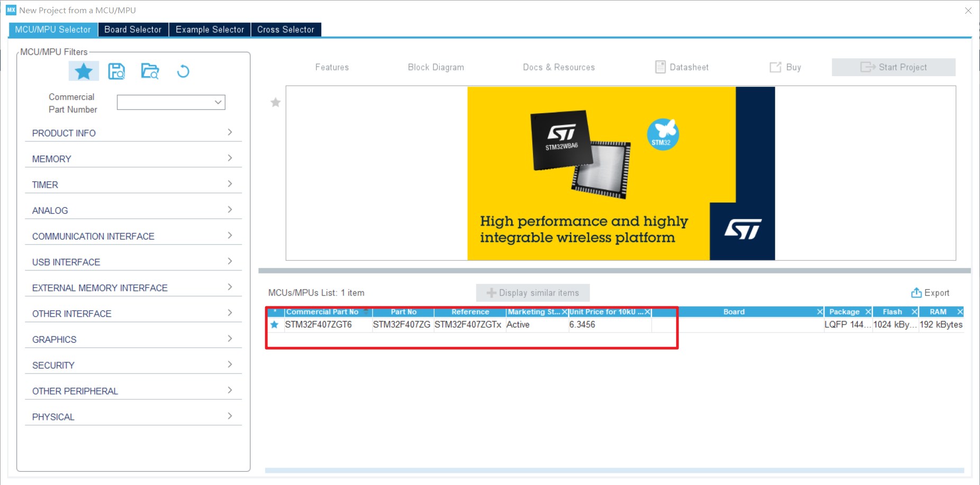Remove the Flash column via its X

(914, 312)
